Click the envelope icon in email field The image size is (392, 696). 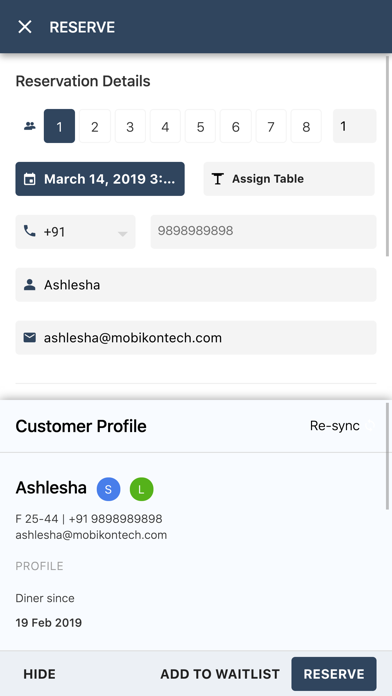tap(29, 338)
